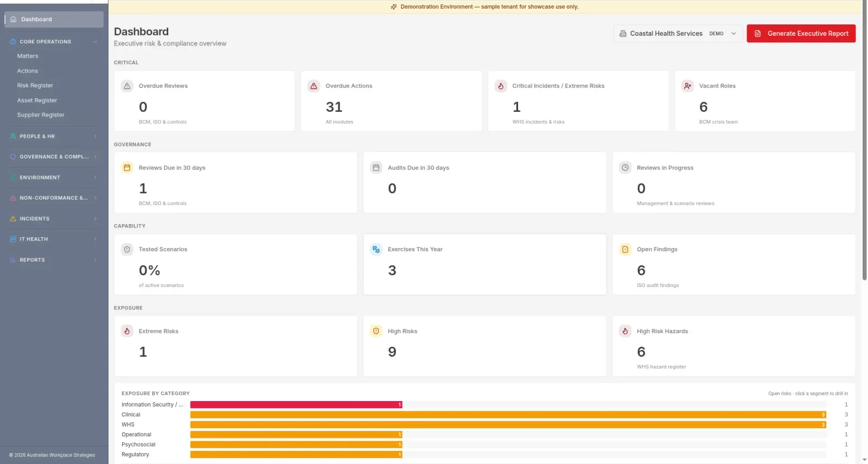Click the "Executive risk & compliance overview" subtitle
This screenshot has height=464, width=868.
point(170,43)
